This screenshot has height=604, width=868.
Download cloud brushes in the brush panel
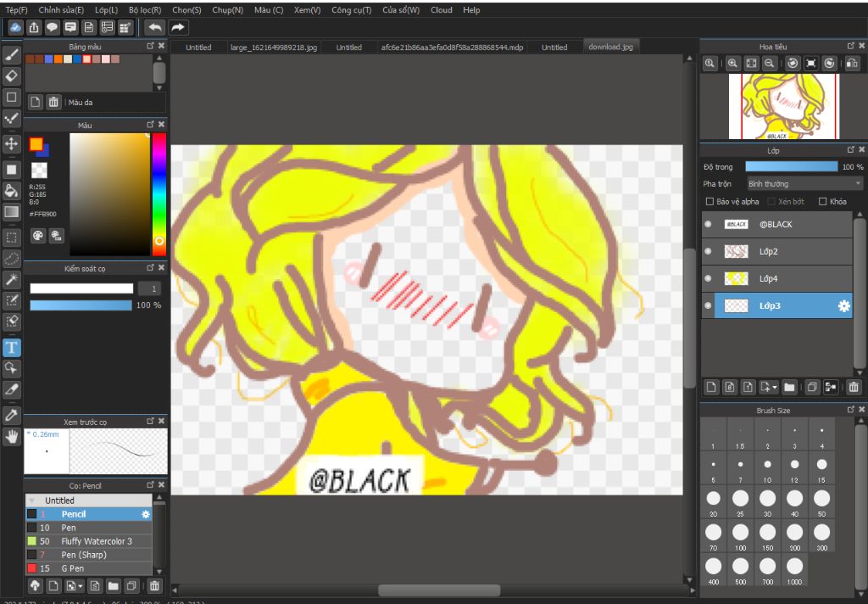[35, 585]
